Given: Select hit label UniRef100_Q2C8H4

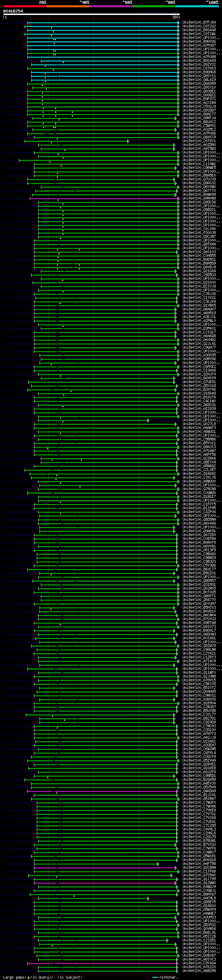Looking at the screenshot, I should 199,867.
